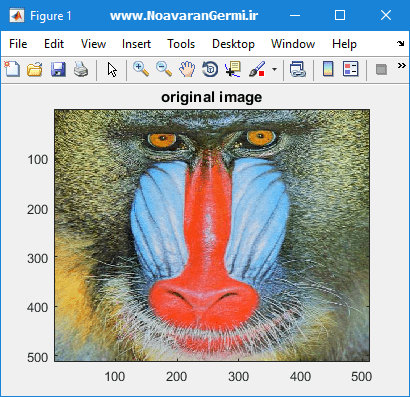Select the Data Cursor tool

(x=233, y=69)
